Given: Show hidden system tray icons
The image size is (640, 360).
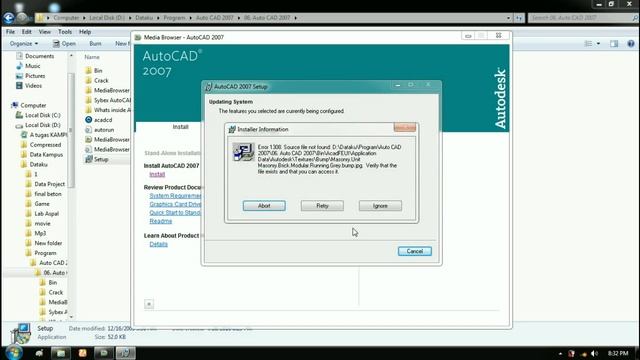Looking at the screenshot, I should (x=560, y=353).
